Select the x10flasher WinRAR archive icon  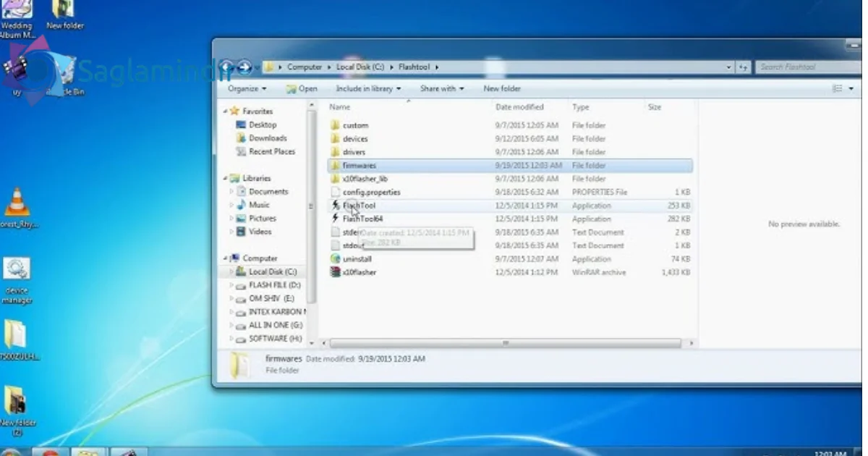coord(336,272)
